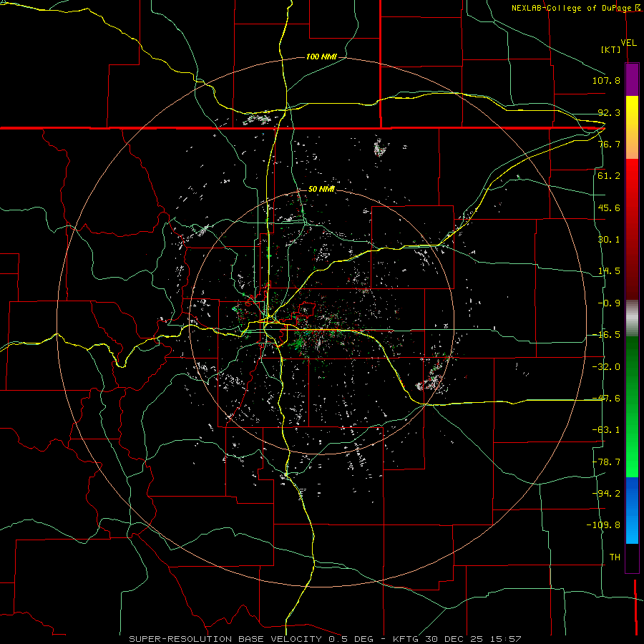The height and width of the screenshot is (644, 644).
Task: Select the 45.6 velocity scale value
Action: 609,208
